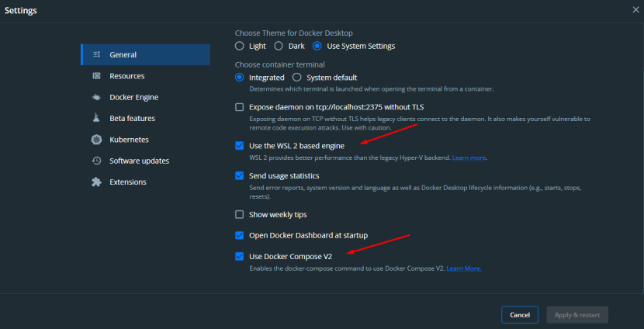Open the Resources settings section

click(x=145, y=76)
